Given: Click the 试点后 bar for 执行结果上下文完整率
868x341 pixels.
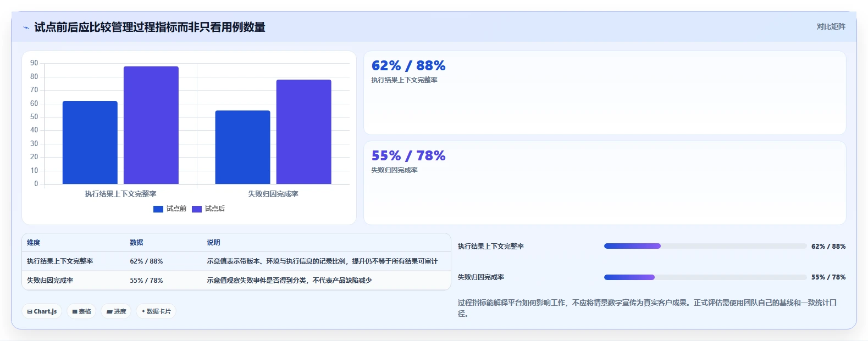Looking at the screenshot, I should [x=151, y=125].
